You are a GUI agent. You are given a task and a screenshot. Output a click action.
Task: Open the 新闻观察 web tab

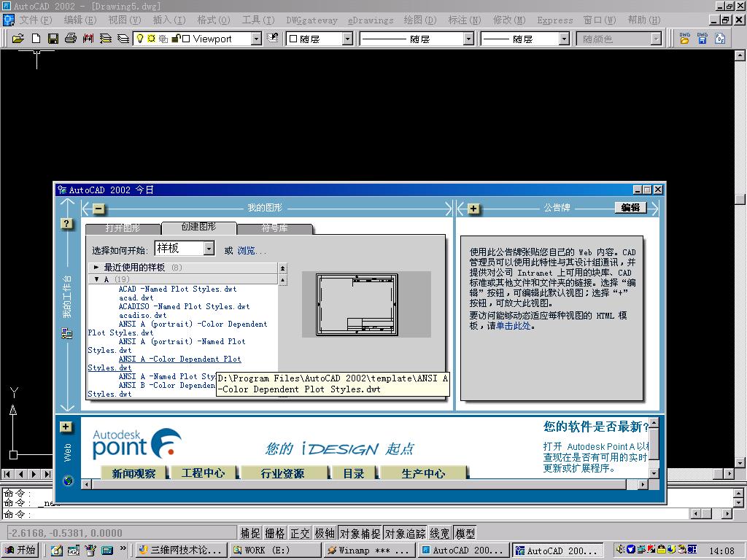point(134,472)
